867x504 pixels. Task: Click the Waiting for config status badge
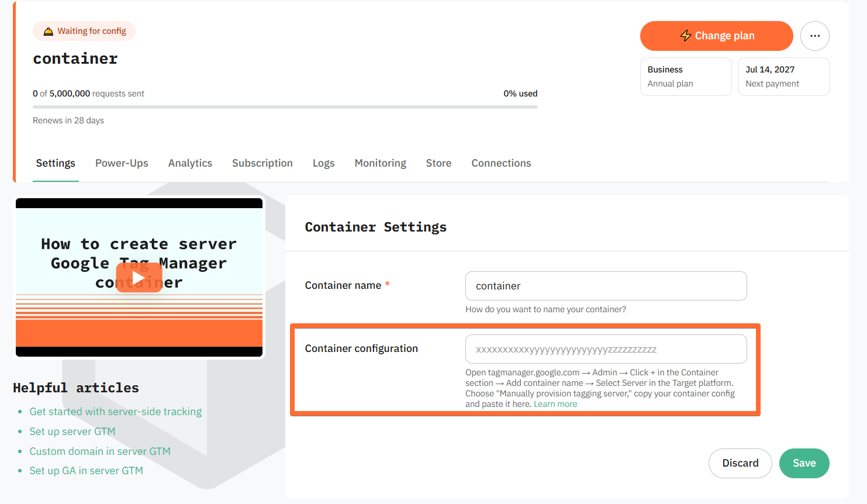tap(84, 31)
